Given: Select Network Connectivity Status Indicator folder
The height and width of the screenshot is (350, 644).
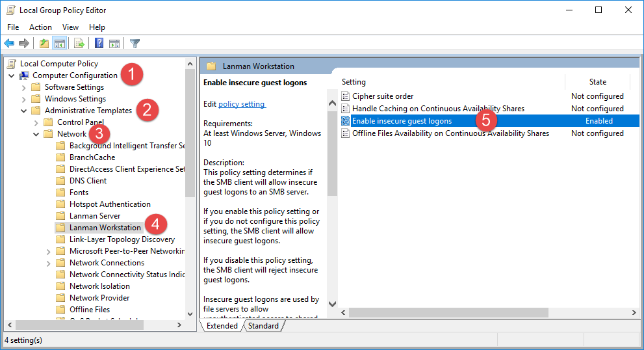Looking at the screenshot, I should [x=127, y=275].
